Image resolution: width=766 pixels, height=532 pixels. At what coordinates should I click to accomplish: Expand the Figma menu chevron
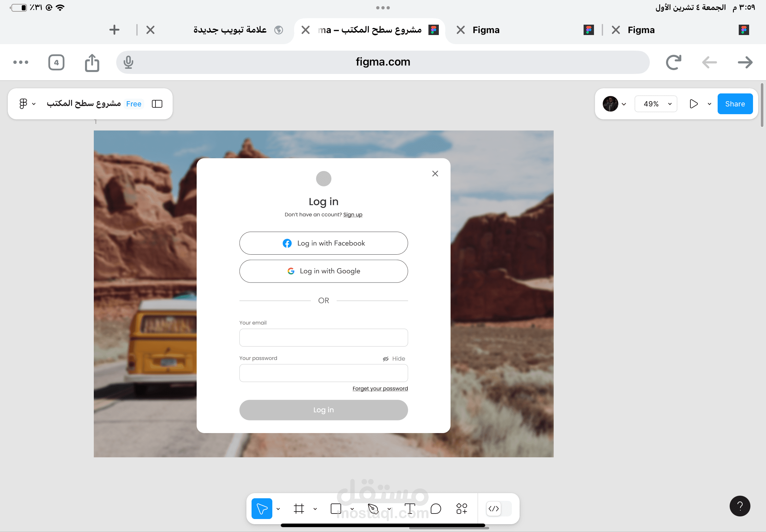(34, 104)
